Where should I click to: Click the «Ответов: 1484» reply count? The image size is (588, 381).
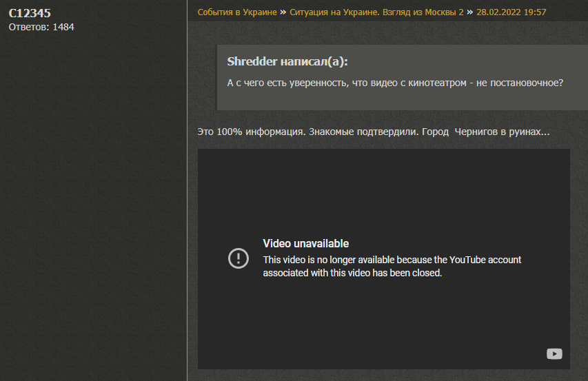41,27
